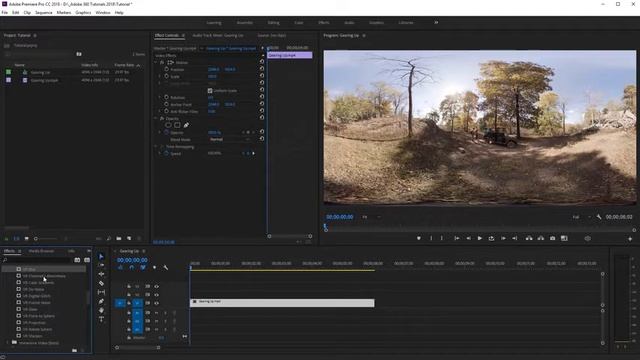Click Play in Program monitor
This screenshot has height=360, width=640.
pyautogui.click(x=480, y=238)
